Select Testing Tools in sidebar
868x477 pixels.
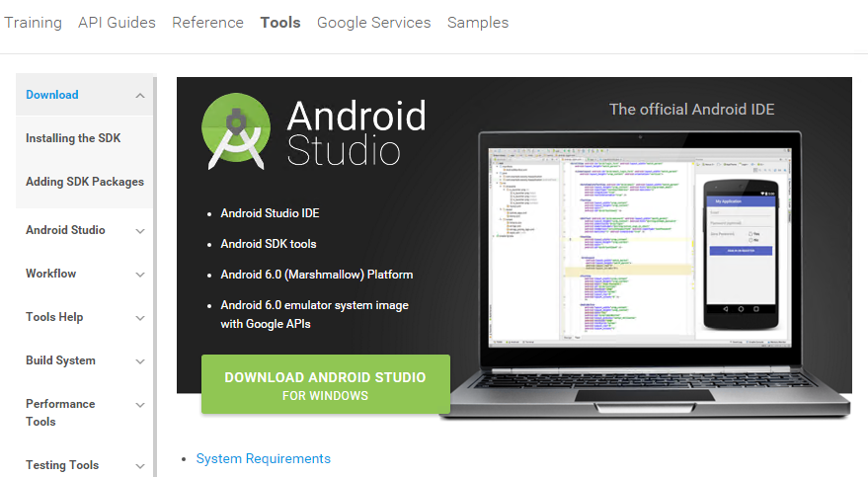pos(62,465)
